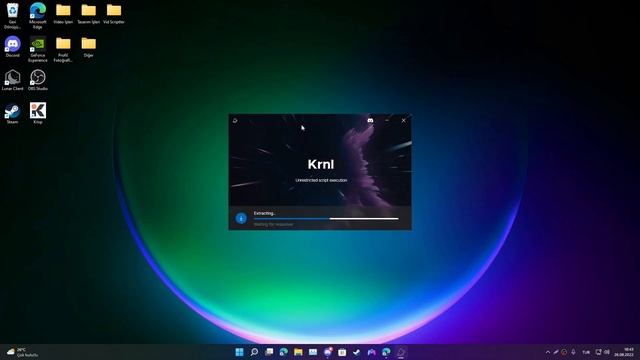Select the Microsoft Edge desktop shortcut
This screenshot has width=640, height=360.
pos(38,16)
